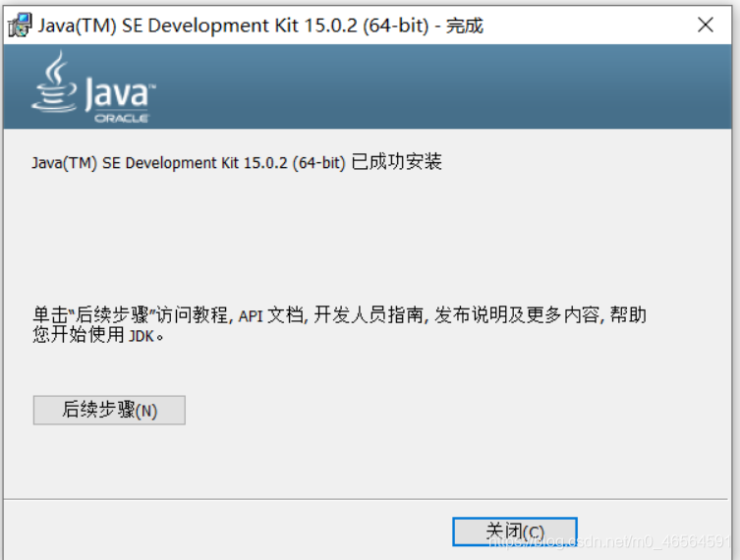The width and height of the screenshot is (740, 560).
Task: Click the Java Oracle logo in the banner
Action: (93, 87)
